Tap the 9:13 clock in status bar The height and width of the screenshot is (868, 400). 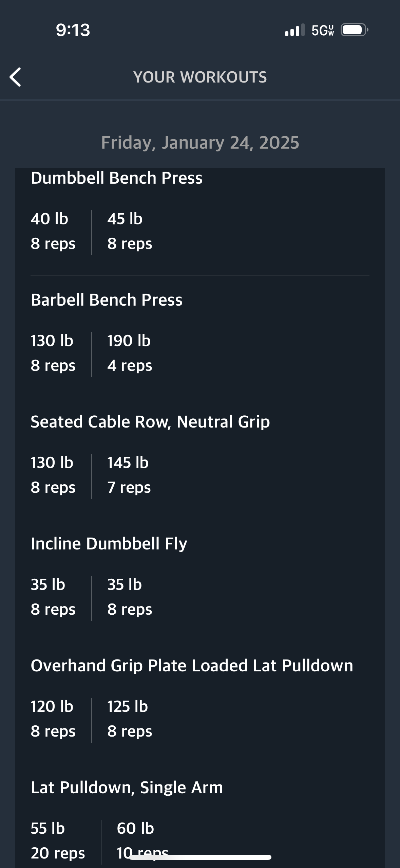click(73, 30)
